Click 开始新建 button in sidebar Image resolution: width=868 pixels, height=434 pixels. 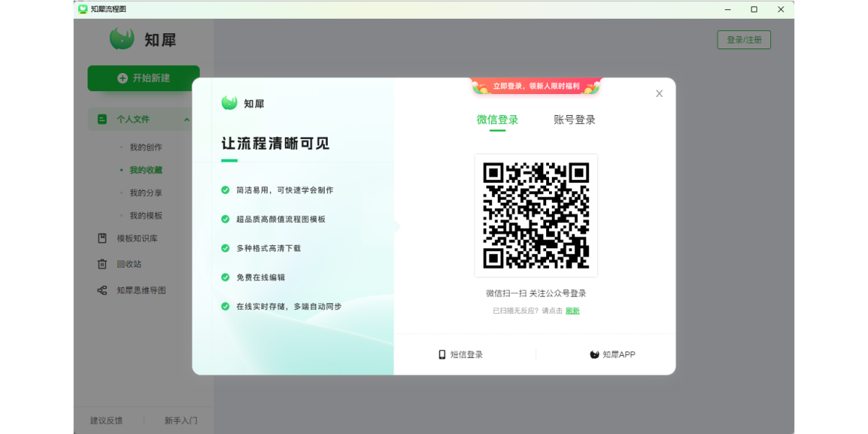(x=143, y=78)
